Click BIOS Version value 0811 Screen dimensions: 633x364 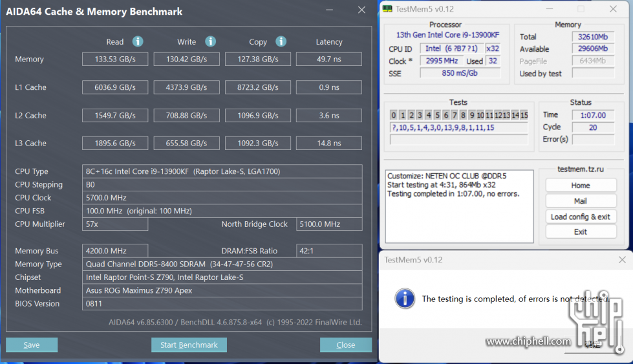tap(222, 303)
